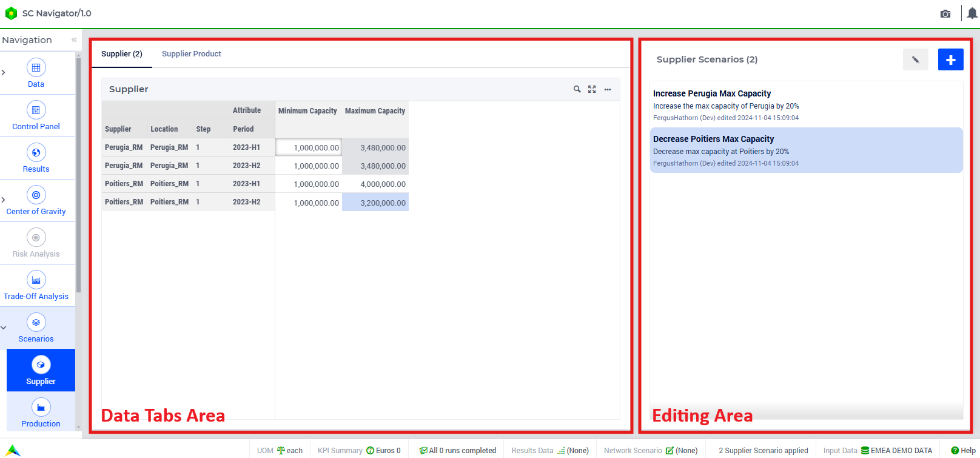Click the Maximum Capacity column header
The width and height of the screenshot is (980, 458).
[375, 111]
